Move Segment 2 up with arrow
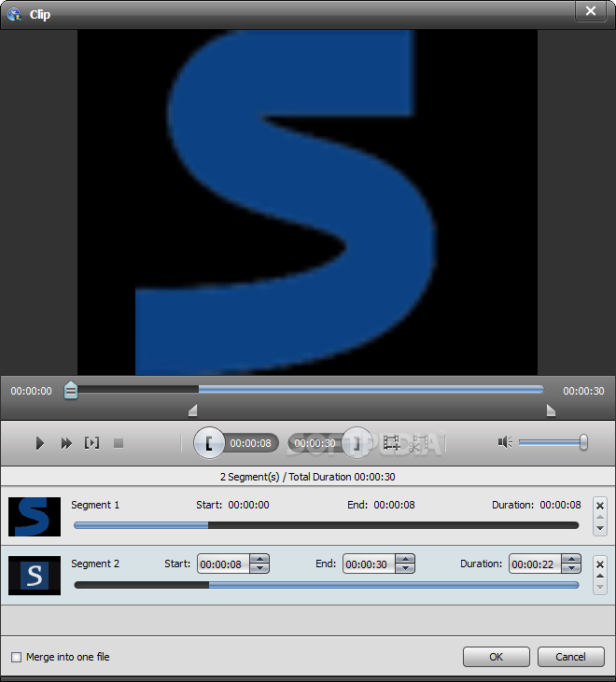Screen dimensions: 616x682 600,577
